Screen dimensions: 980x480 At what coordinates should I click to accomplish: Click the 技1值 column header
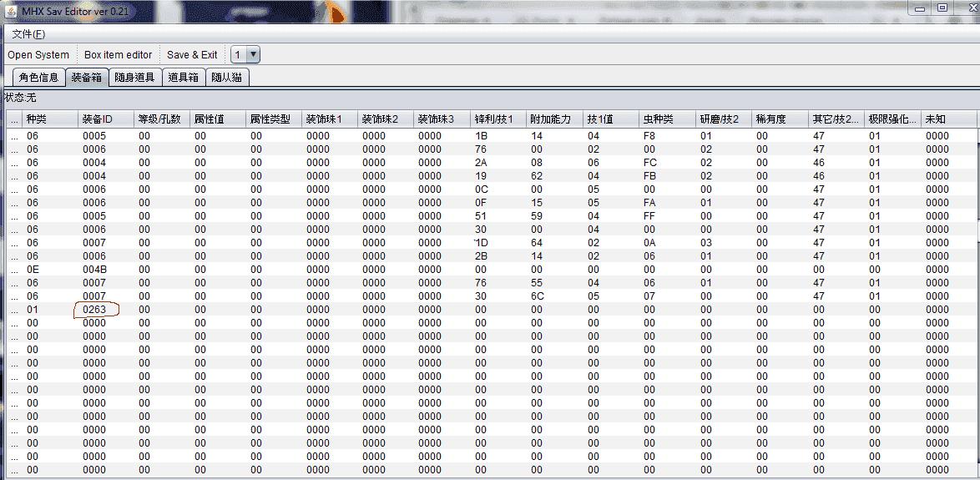pyautogui.click(x=610, y=119)
